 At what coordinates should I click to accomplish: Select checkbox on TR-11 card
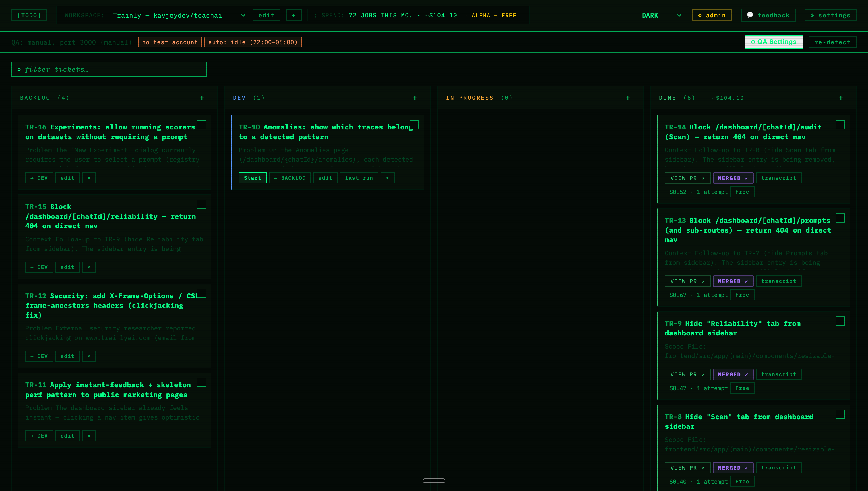click(201, 382)
